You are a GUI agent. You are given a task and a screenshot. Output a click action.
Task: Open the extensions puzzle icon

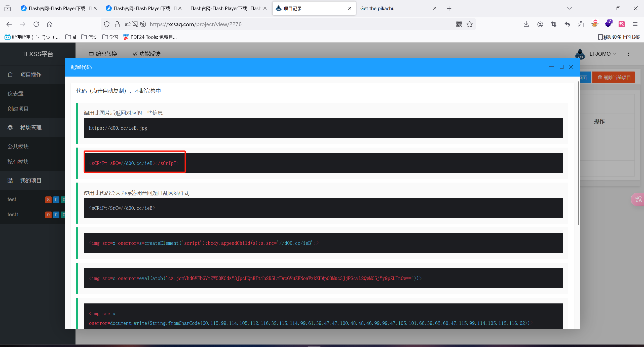click(x=581, y=24)
